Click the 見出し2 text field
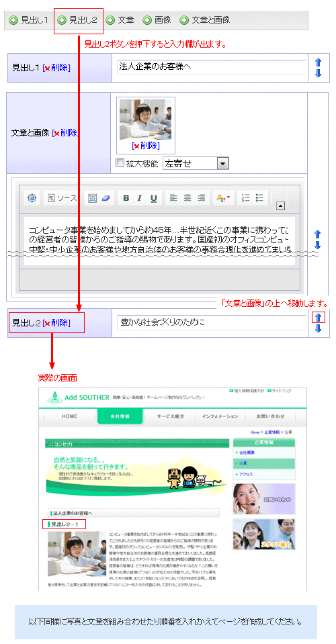The image size is (336, 644). point(211,322)
